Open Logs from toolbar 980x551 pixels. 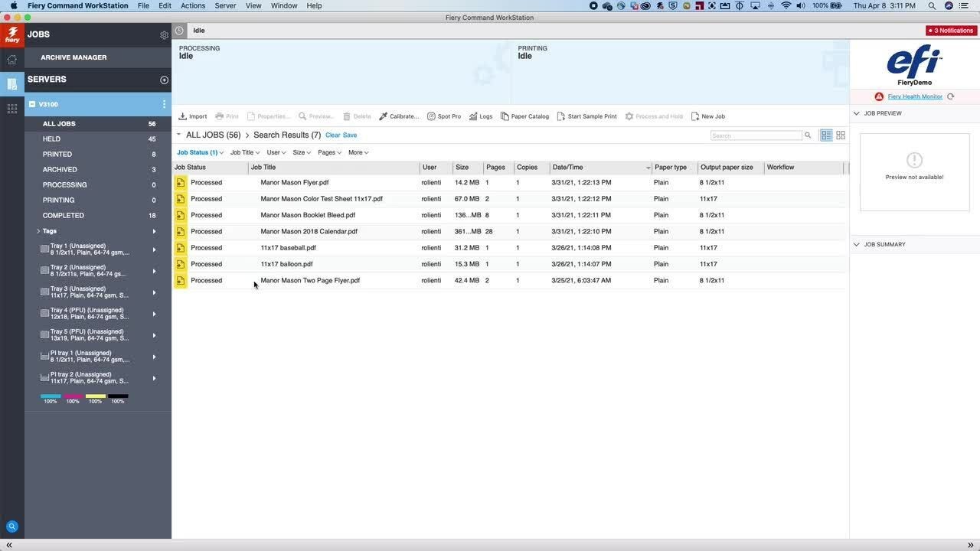[x=481, y=116]
